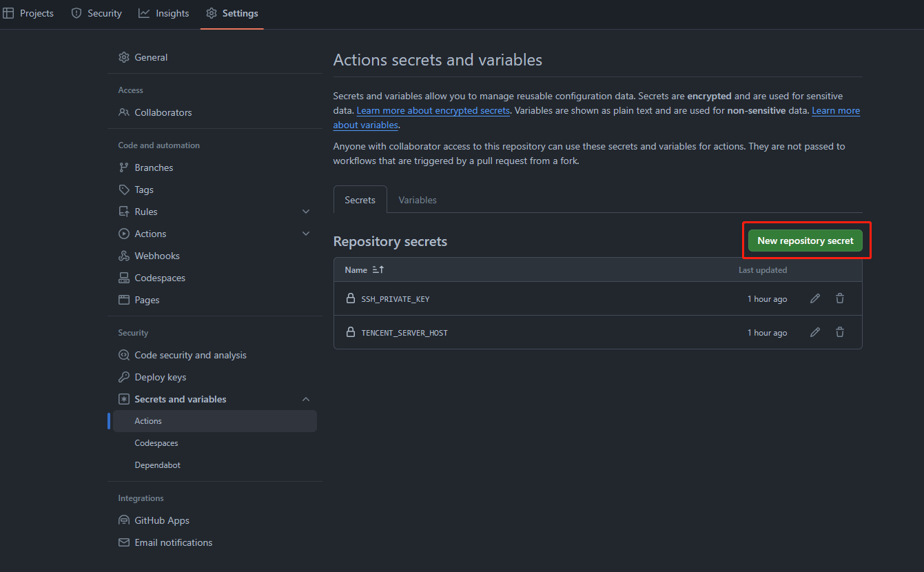Image resolution: width=924 pixels, height=572 pixels.
Task: Switch to the Secrets tab
Action: pyautogui.click(x=360, y=200)
